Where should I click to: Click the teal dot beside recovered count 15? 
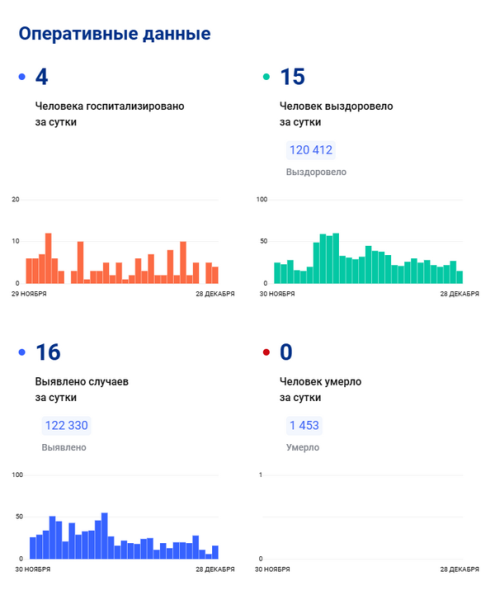266,77
